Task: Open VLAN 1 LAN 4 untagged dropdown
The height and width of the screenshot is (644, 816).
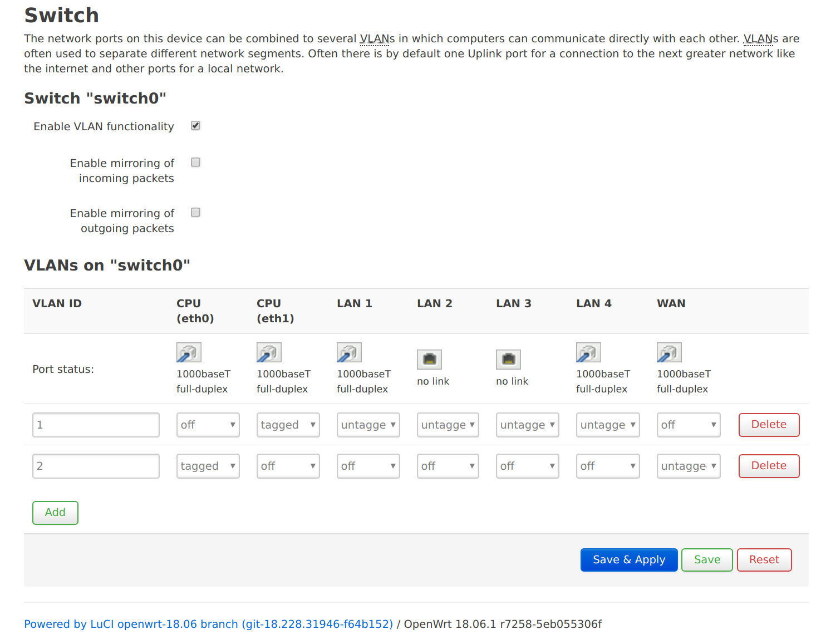Action: (608, 425)
